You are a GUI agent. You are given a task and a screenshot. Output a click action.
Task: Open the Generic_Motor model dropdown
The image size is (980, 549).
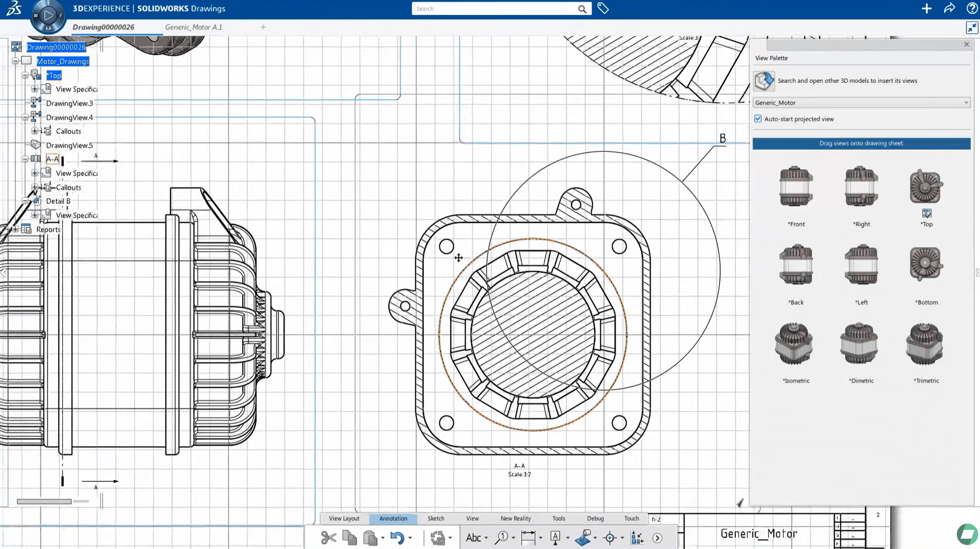(966, 103)
